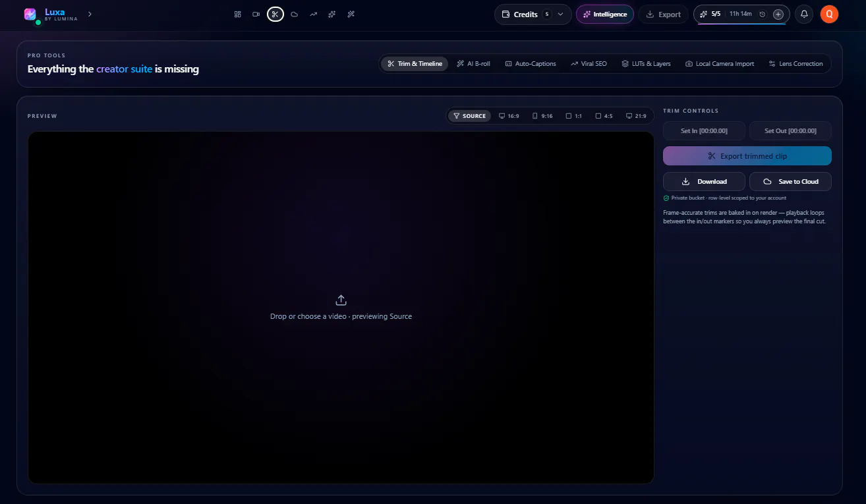Screen dimensions: 866x504
Task: Open notifications bell
Action: pyautogui.click(x=804, y=14)
